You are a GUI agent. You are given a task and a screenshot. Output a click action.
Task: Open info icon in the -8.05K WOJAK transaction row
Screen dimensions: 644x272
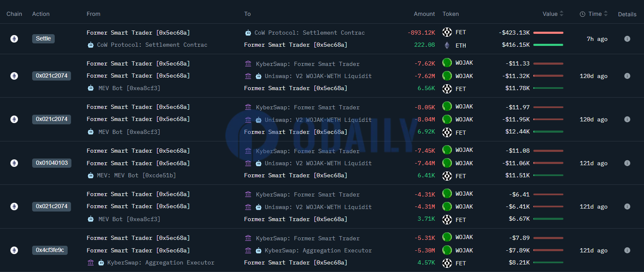pos(627,119)
